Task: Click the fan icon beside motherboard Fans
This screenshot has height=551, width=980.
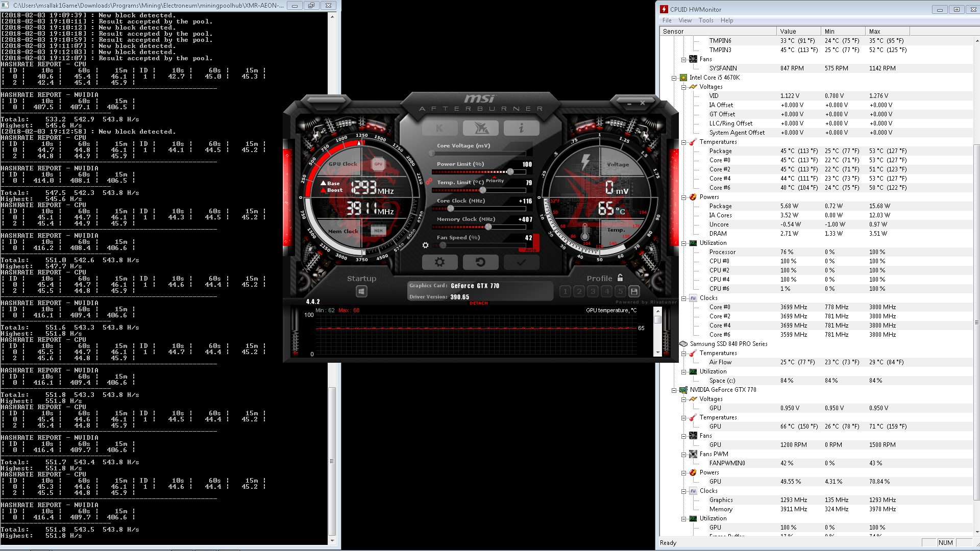Action: coord(693,59)
